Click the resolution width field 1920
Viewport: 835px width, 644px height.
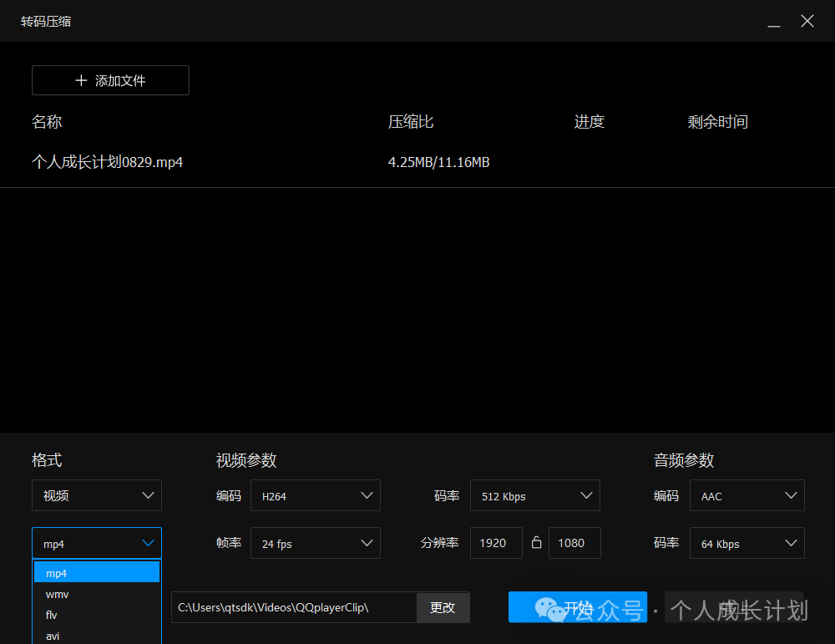tap(496, 543)
